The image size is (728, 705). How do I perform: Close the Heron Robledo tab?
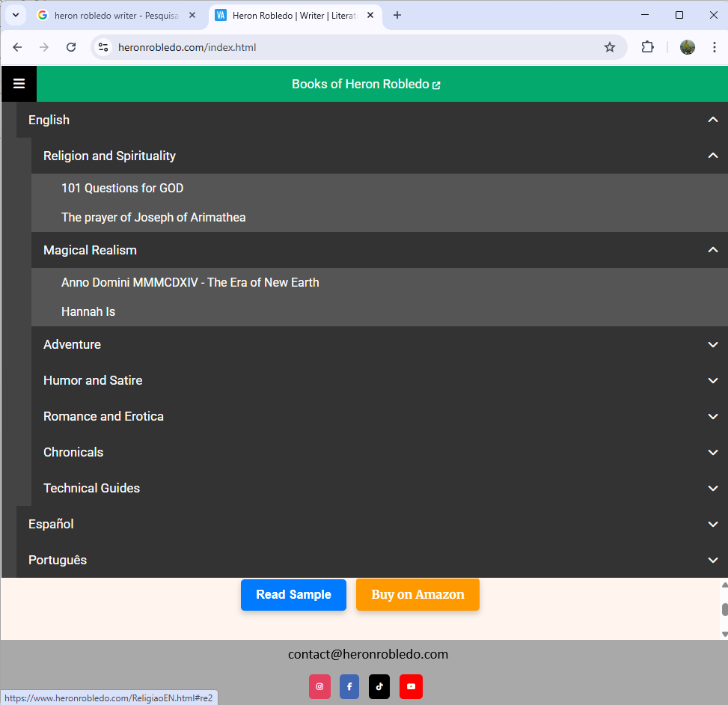coord(370,15)
